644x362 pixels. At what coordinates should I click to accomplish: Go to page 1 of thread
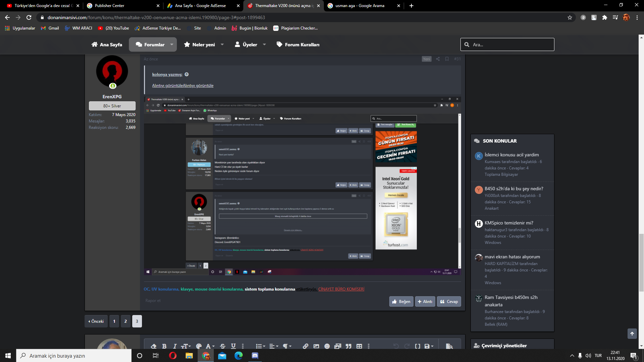(x=114, y=321)
